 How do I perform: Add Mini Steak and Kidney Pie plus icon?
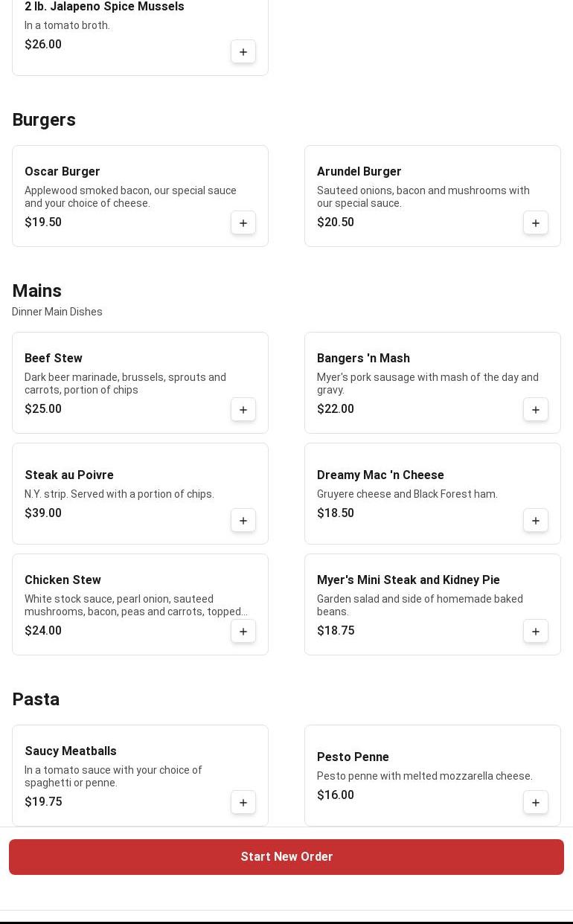coord(536,632)
